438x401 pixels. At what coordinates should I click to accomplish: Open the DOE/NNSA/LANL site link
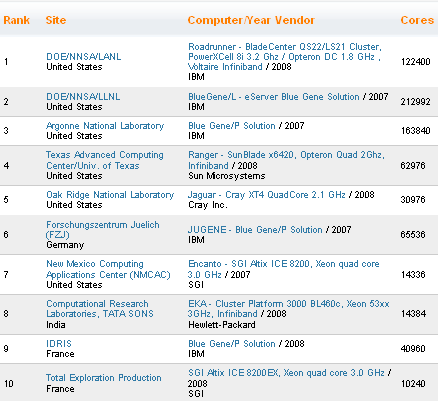(84, 57)
